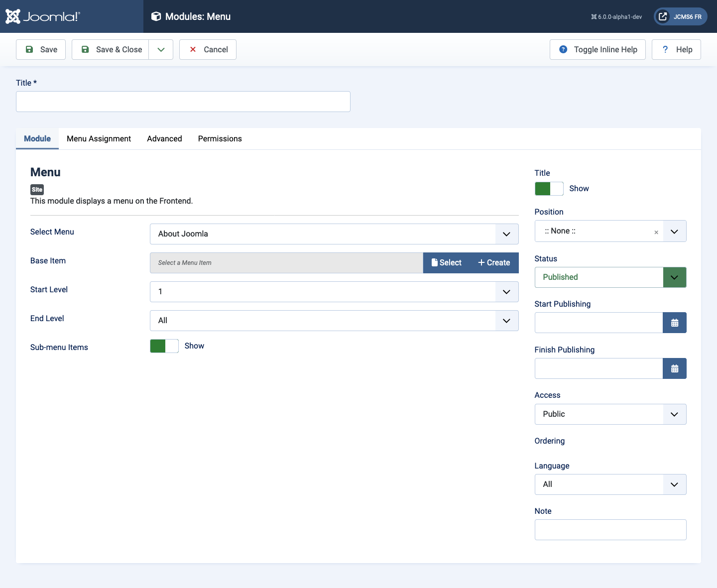Toggle the Title Show switch

coord(549,189)
